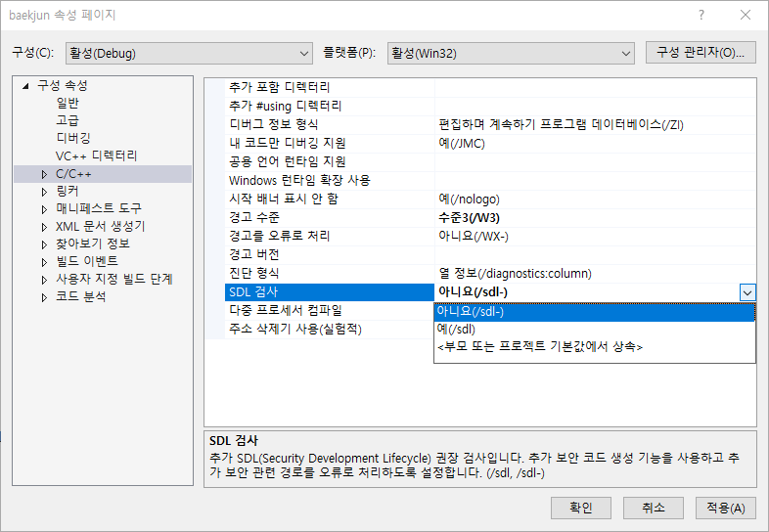
Task: Expand the 코드 분석 node arrow
Action: tap(44, 297)
